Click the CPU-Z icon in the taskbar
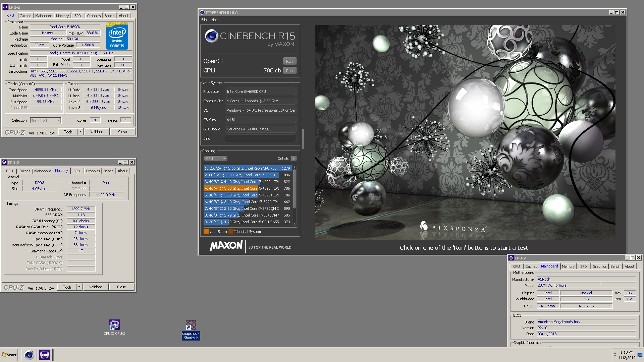Screen dimensions: 644x362 [x=44, y=355]
